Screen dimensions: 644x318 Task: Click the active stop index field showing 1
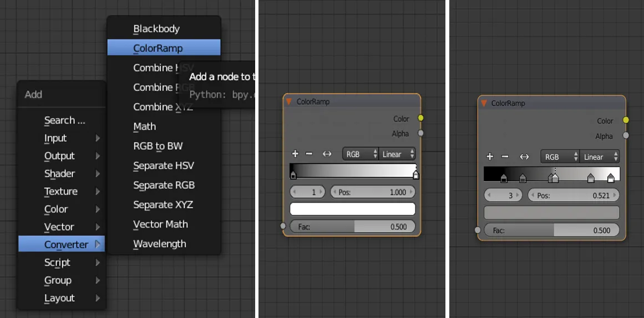(308, 192)
